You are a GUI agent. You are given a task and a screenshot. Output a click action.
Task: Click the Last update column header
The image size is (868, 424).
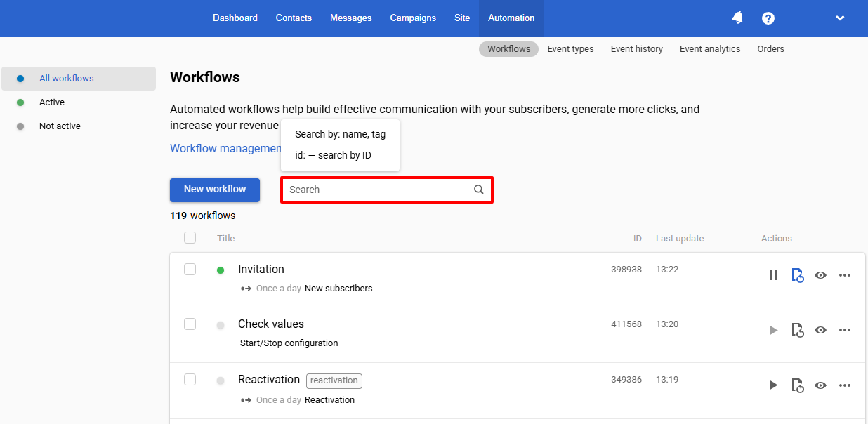pyautogui.click(x=680, y=239)
